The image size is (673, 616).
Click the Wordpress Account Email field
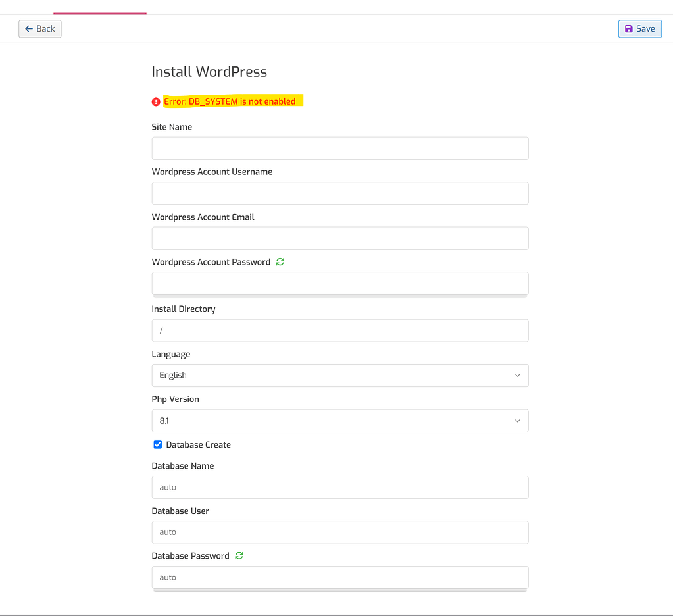coord(339,238)
